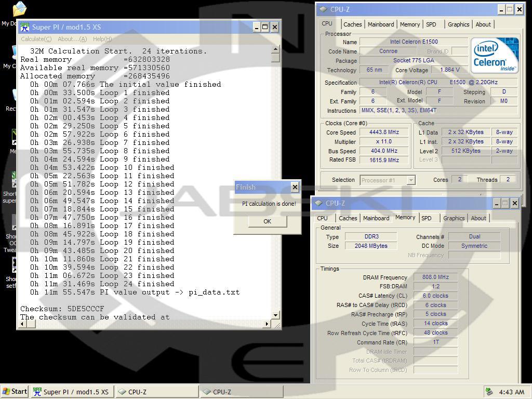This screenshot has height=399, width=532.
Task: Switch to About tab in bottom CPU-Z window
Action: tap(478, 218)
